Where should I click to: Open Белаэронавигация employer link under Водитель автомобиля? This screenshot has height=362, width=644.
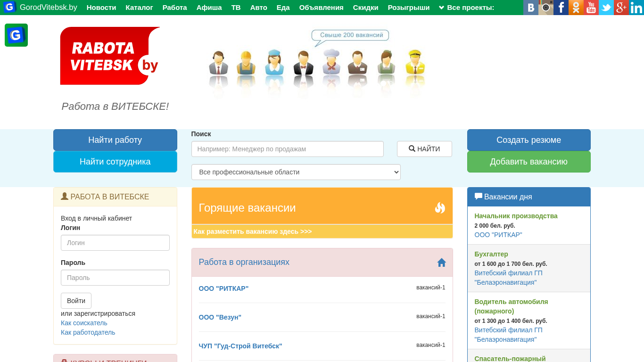tap(509, 335)
